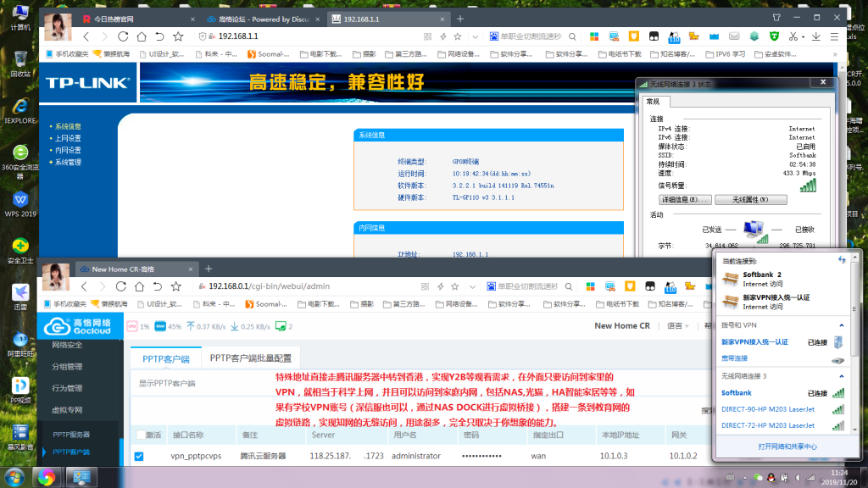This screenshot has height=488, width=868.
Task: Click the network refresh icon in the Wi-Fi flyout
Action: click(x=842, y=260)
